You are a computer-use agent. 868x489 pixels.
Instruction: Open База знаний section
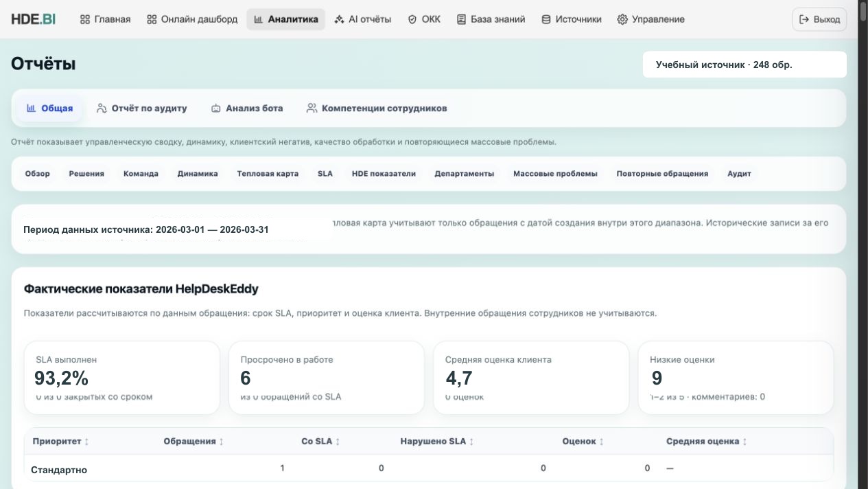pyautogui.click(x=491, y=19)
